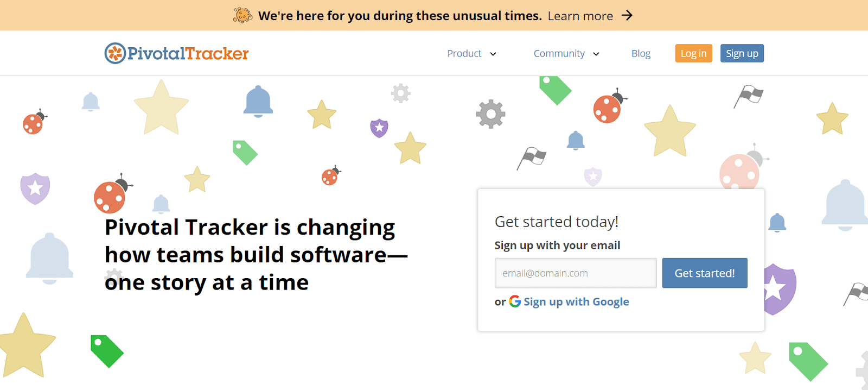This screenshot has width=868, height=390.
Task: Open the Learn more banner link
Action: pos(580,16)
